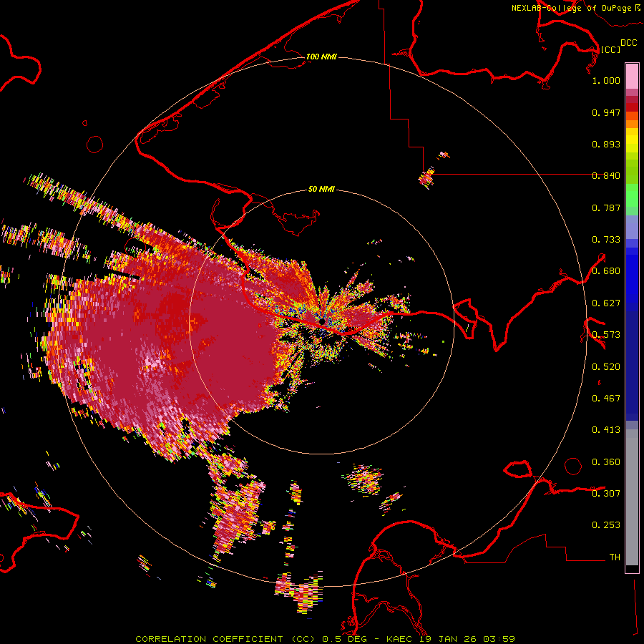
Task: Click the 0.787 scale value
Action: click(x=606, y=208)
